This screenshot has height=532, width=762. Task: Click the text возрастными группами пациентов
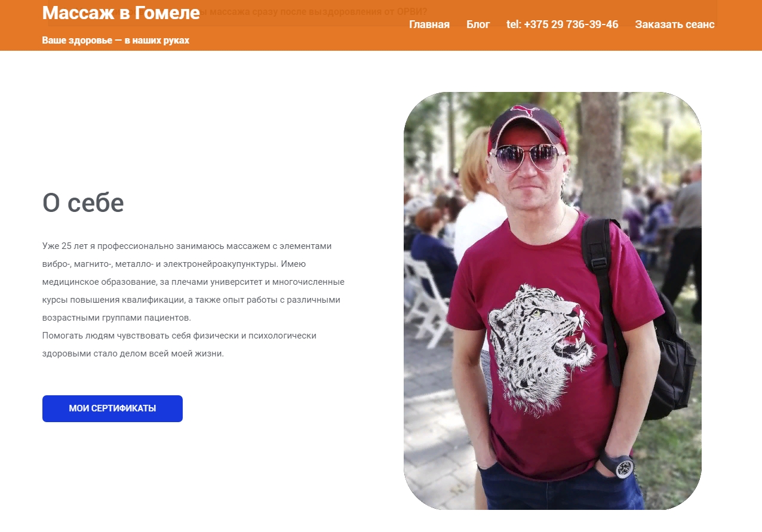tap(124, 318)
